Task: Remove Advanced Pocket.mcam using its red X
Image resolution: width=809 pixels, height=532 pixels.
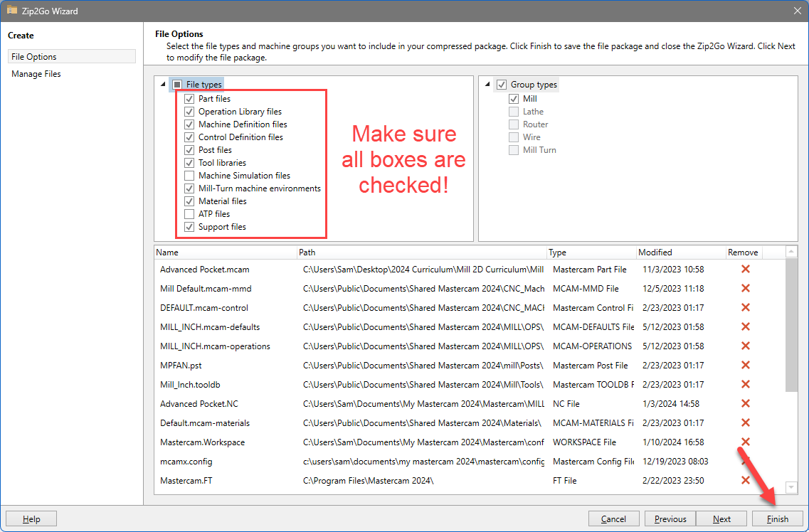Action: [x=745, y=269]
